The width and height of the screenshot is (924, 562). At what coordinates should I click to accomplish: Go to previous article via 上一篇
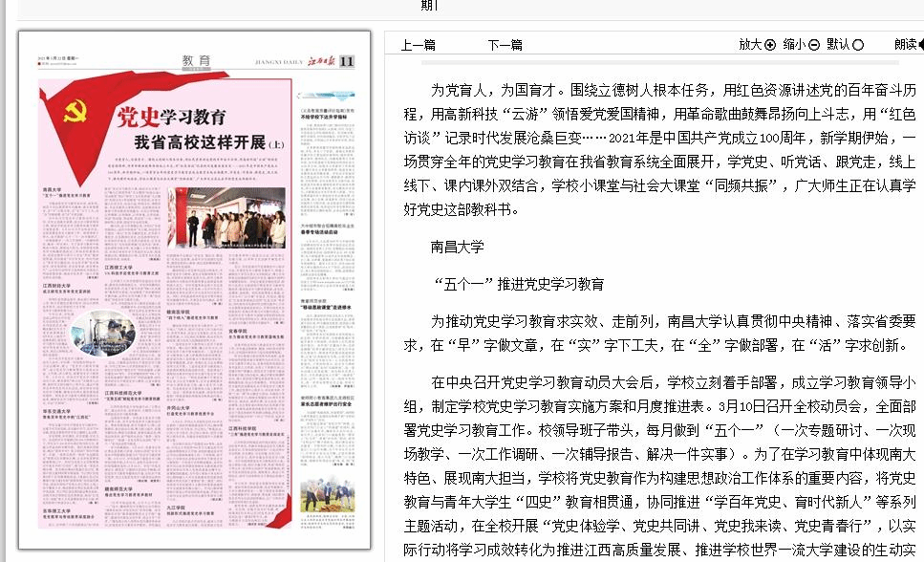pyautogui.click(x=418, y=45)
